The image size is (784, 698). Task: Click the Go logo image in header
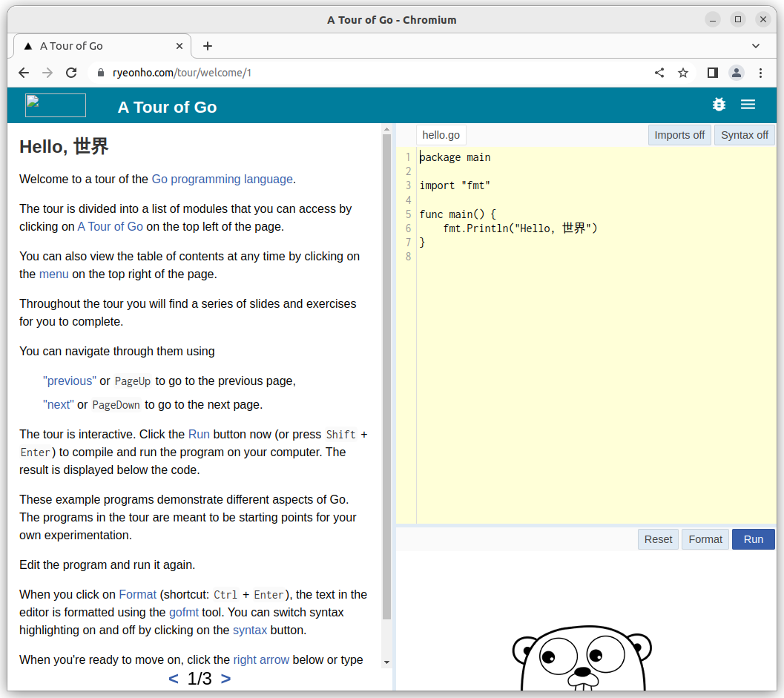56,105
